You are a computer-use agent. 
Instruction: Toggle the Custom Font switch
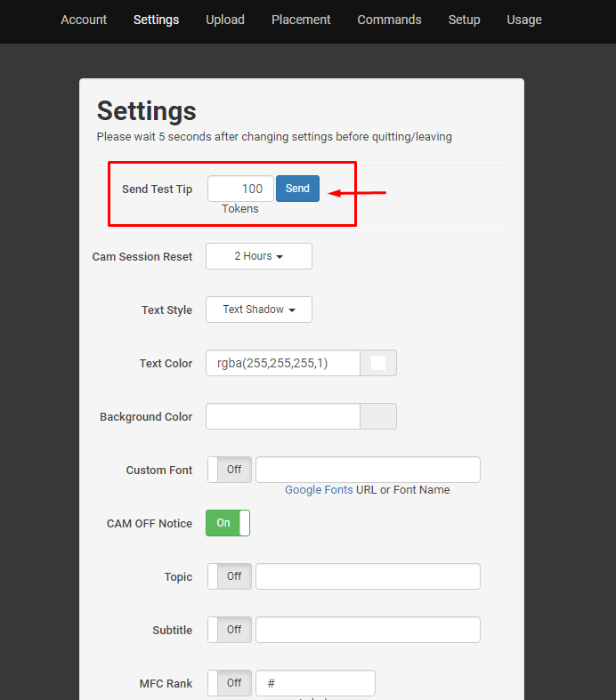point(230,470)
